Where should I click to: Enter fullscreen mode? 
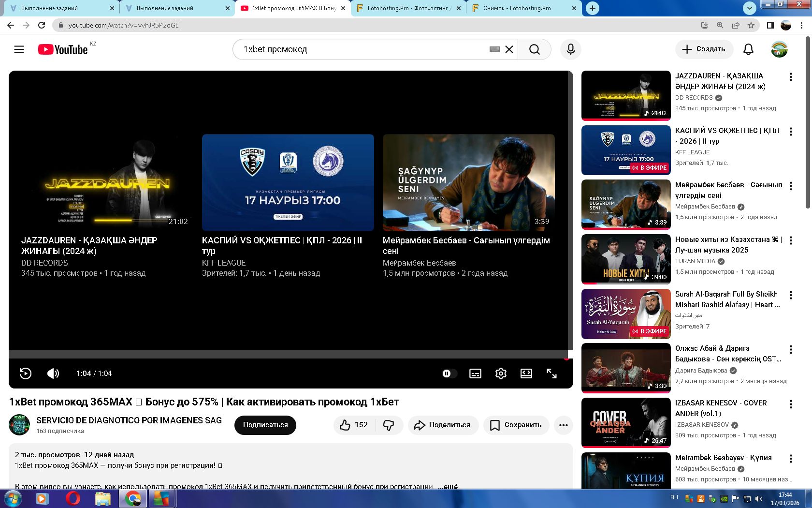(x=551, y=374)
